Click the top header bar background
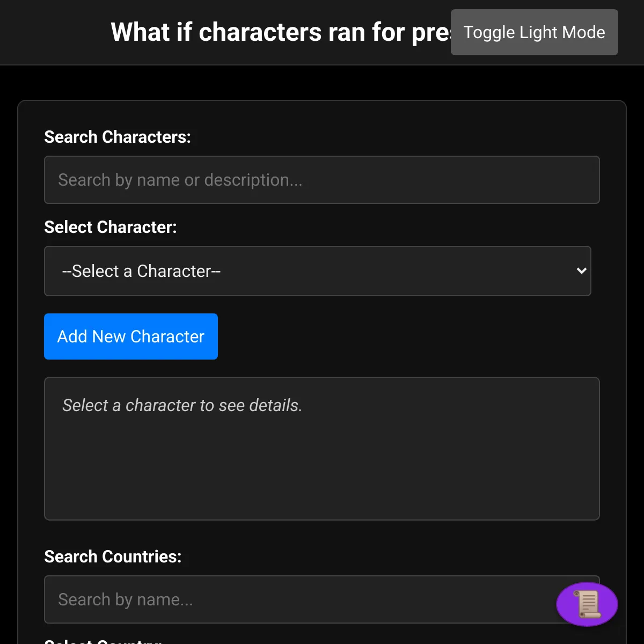This screenshot has width=644, height=644. pos(54,32)
